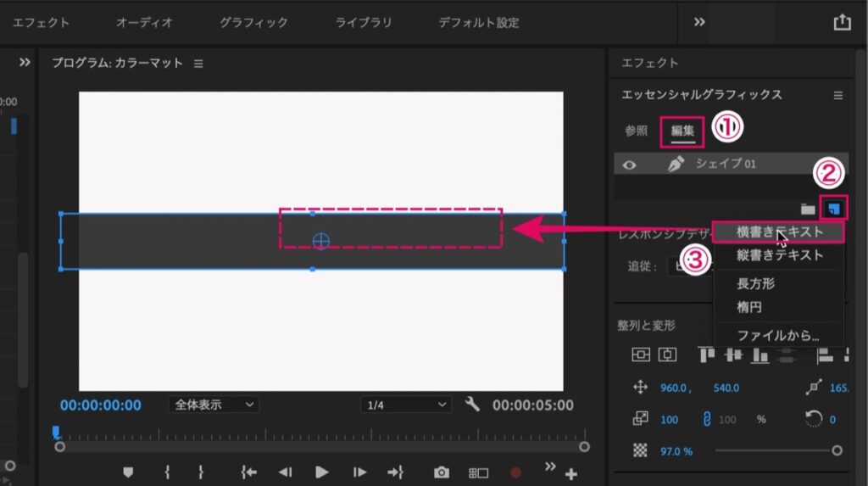
Task: Click the Add Marker button
Action: (x=128, y=472)
